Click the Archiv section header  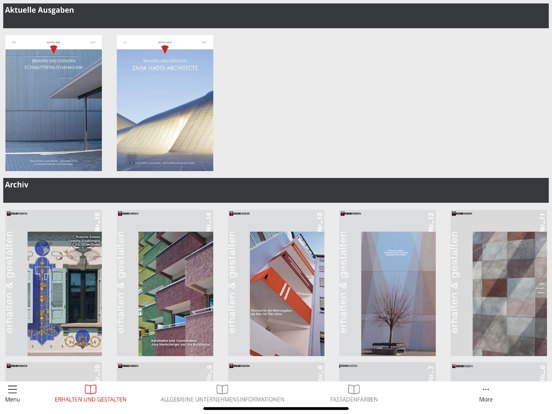[x=276, y=190]
